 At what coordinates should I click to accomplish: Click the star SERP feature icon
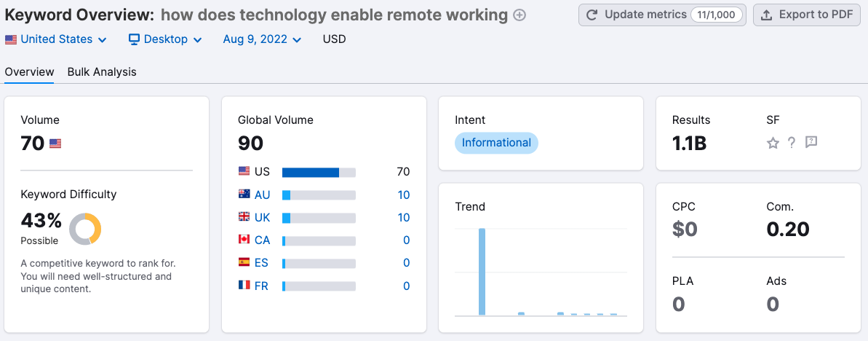click(x=773, y=143)
